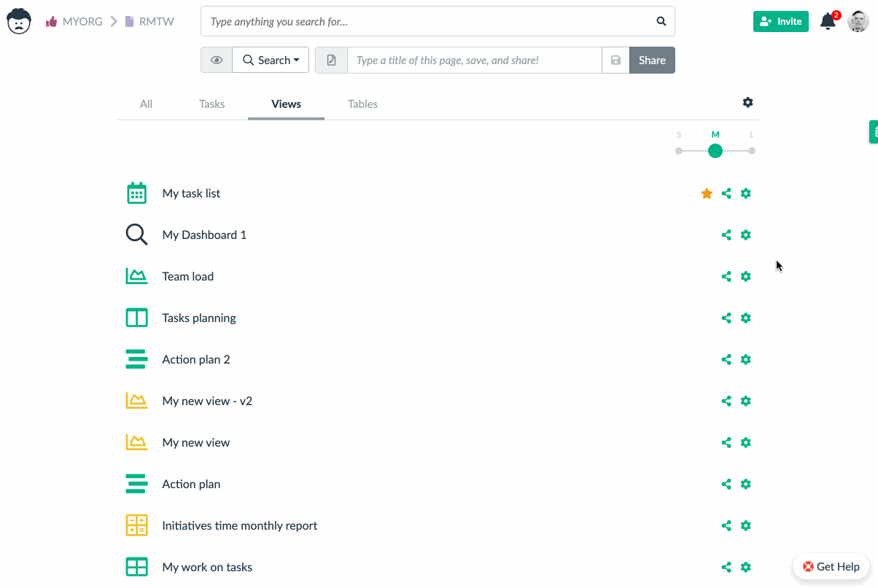Focus the page title input field
The height and width of the screenshot is (588, 878).
pos(474,60)
